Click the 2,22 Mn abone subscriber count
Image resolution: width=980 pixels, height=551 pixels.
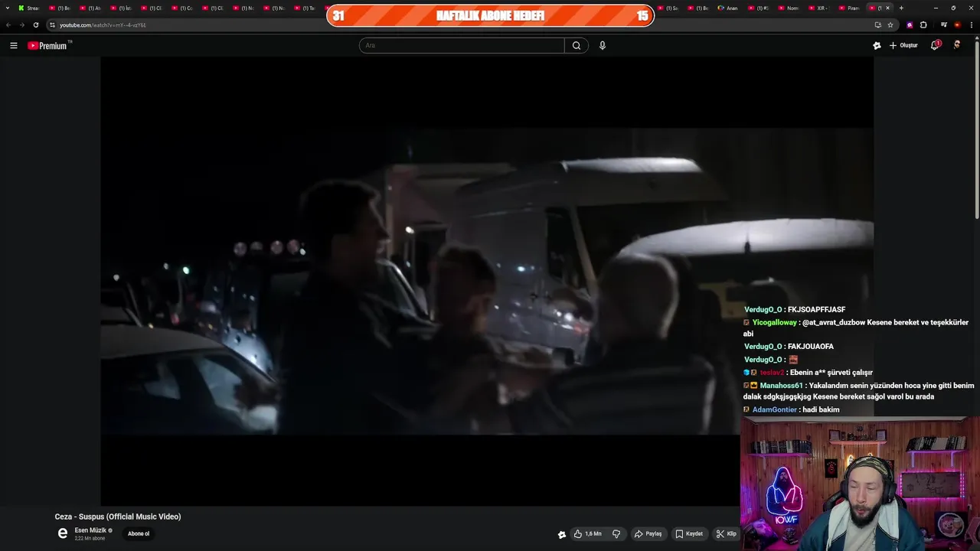point(90,539)
